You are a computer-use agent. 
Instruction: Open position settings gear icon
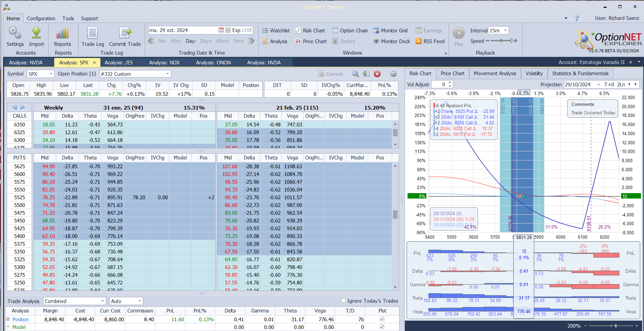(393, 74)
